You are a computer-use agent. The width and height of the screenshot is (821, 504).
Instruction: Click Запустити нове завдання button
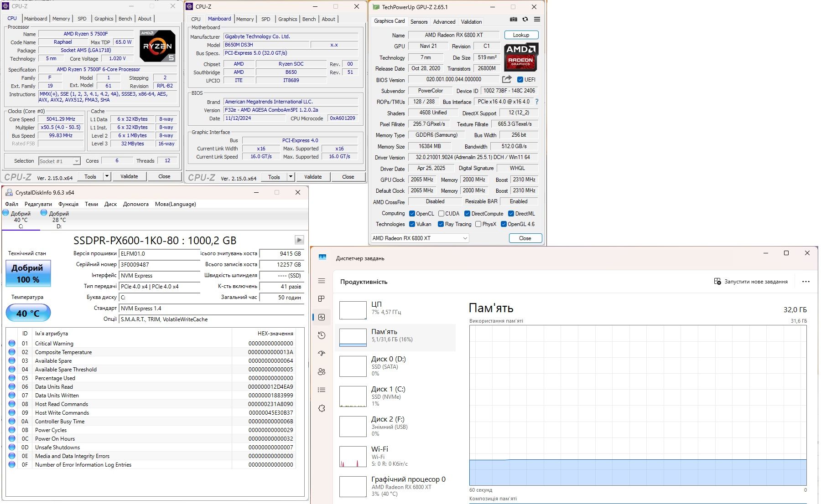pos(751,282)
